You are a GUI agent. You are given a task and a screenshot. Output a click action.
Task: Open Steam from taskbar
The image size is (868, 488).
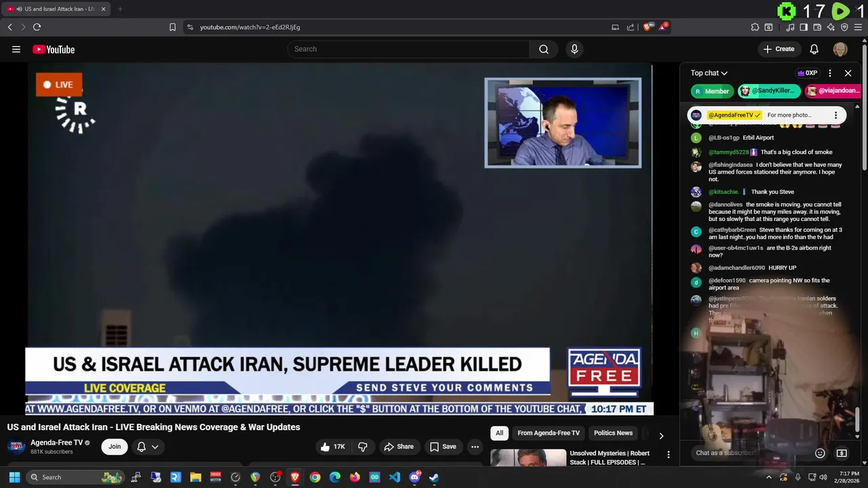434,477
